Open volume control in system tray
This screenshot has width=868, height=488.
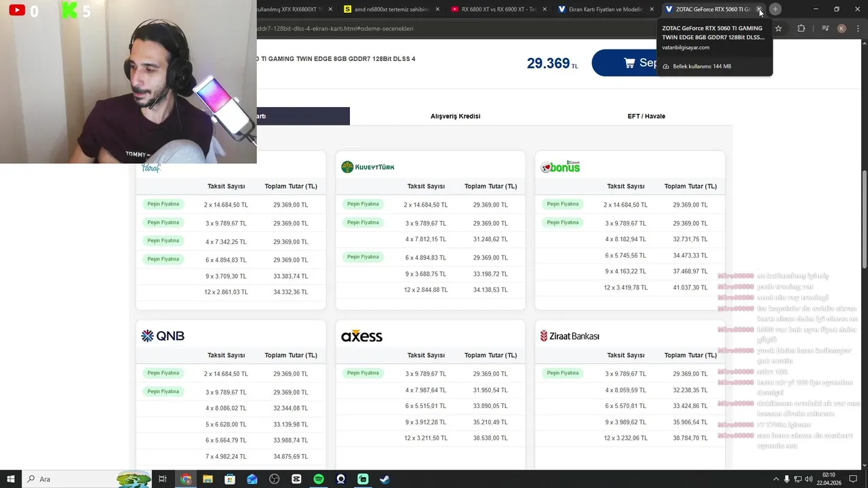pyautogui.click(x=809, y=479)
